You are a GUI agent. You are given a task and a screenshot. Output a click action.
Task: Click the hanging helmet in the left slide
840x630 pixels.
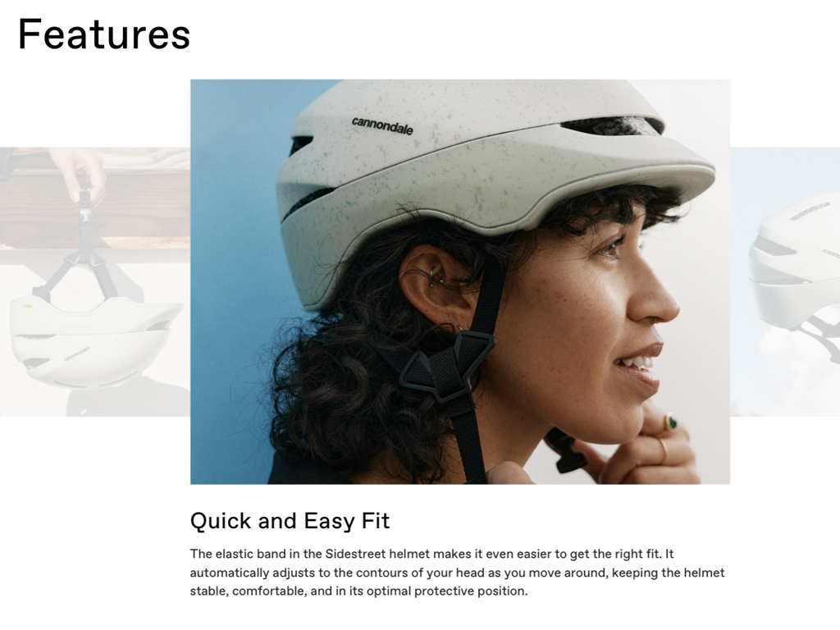(94, 340)
